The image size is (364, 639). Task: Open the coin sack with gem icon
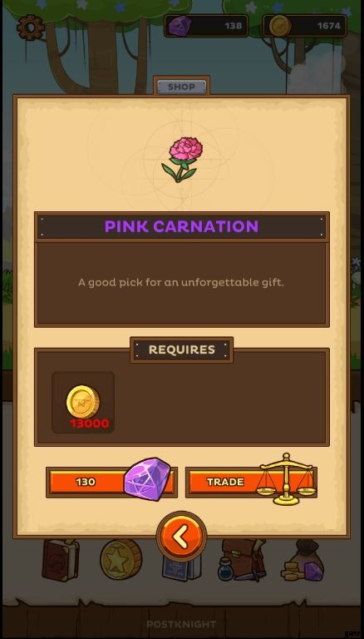[x=303, y=559]
